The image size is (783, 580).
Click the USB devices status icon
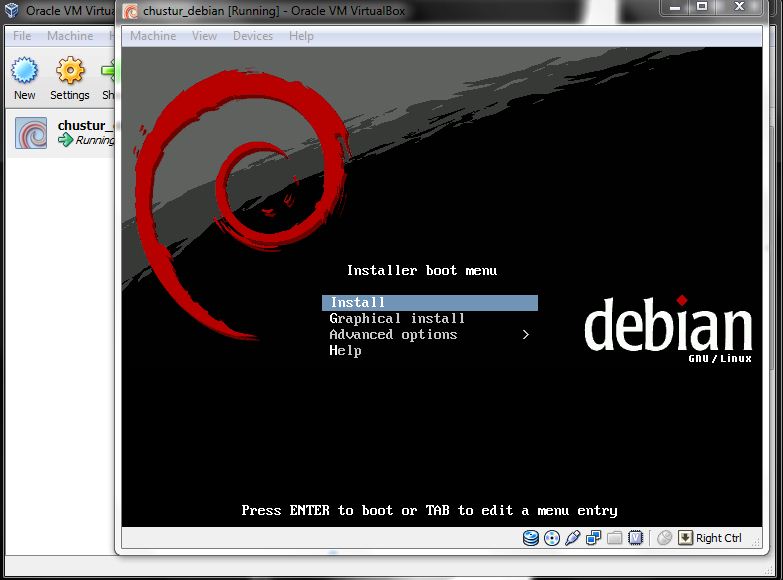coord(573,538)
